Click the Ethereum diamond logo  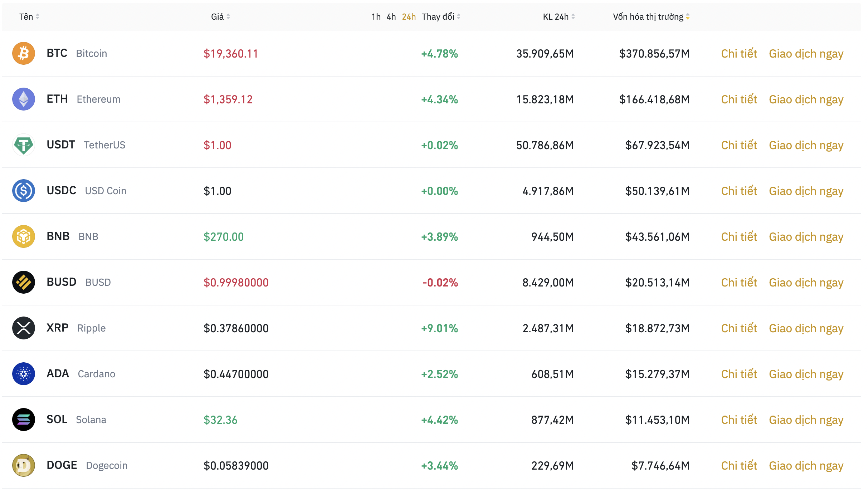point(24,99)
